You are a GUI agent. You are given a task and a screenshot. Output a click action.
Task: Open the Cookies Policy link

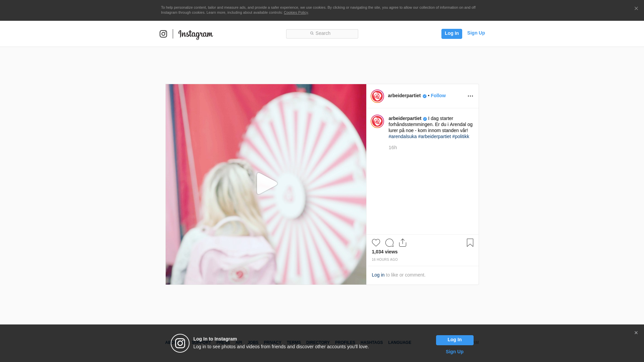296,13
